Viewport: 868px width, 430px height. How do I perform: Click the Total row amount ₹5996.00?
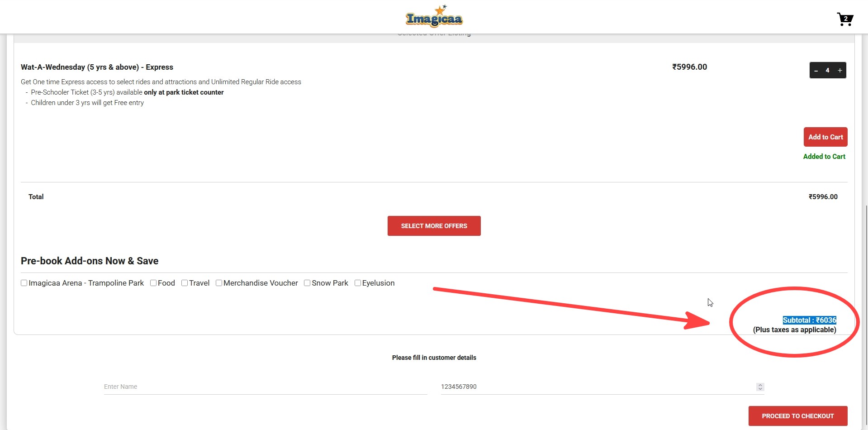[823, 197]
